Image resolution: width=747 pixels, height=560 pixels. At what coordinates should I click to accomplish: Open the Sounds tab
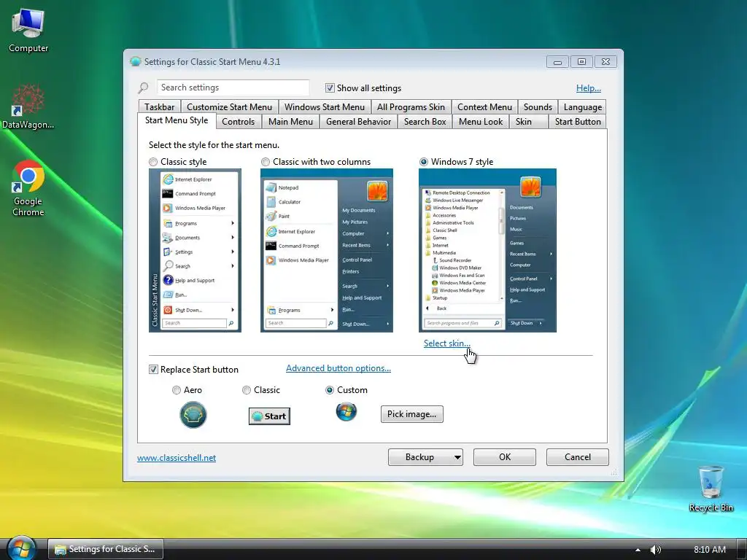click(x=538, y=107)
